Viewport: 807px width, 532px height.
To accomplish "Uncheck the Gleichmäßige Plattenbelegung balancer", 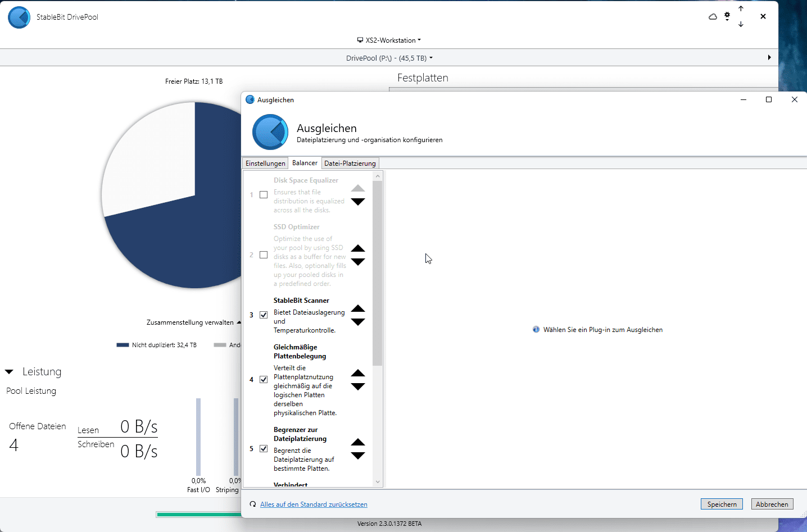I will (264, 380).
